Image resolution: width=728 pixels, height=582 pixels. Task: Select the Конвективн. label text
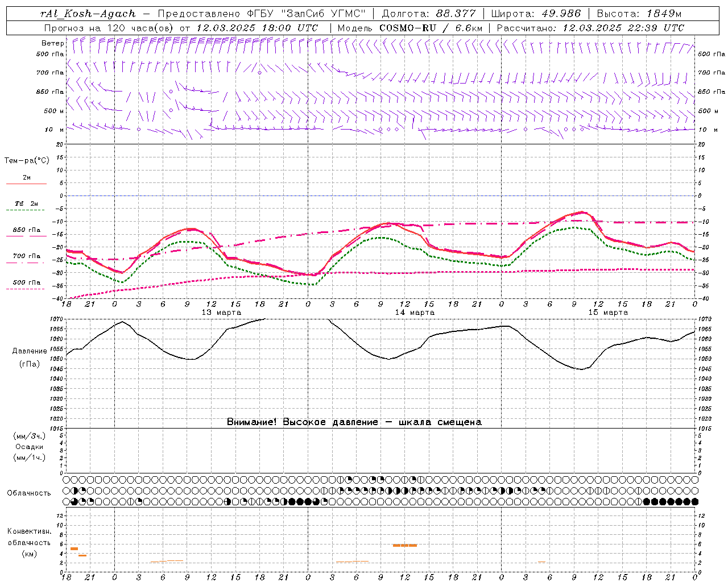(30, 531)
